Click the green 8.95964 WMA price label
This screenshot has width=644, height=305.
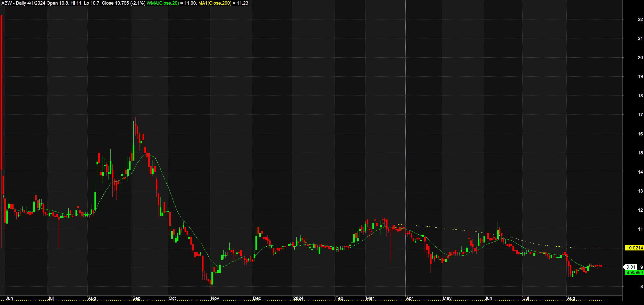click(634, 272)
